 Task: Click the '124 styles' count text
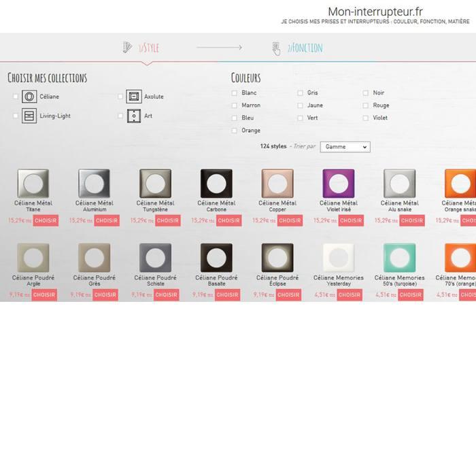point(273,146)
